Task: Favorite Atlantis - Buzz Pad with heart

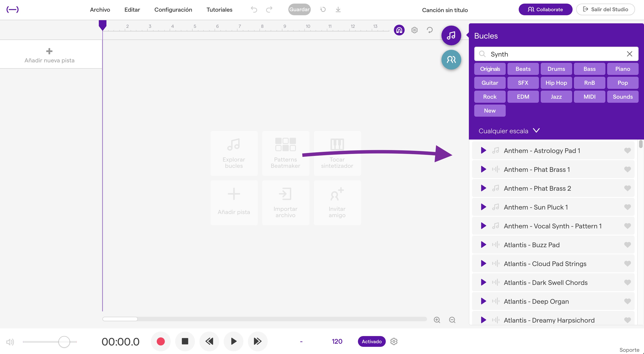Action: pos(627,245)
